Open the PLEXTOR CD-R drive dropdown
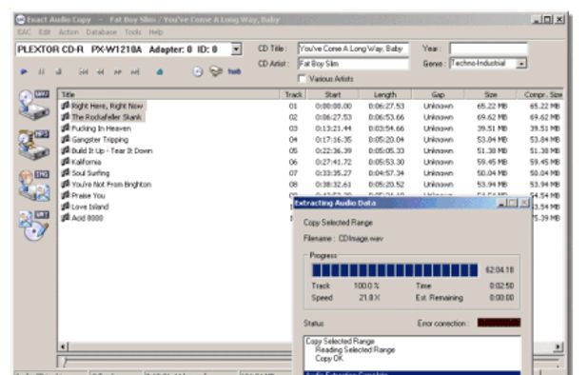Image resolution: width=588 pixels, height=375 pixels. pyautogui.click(x=236, y=49)
